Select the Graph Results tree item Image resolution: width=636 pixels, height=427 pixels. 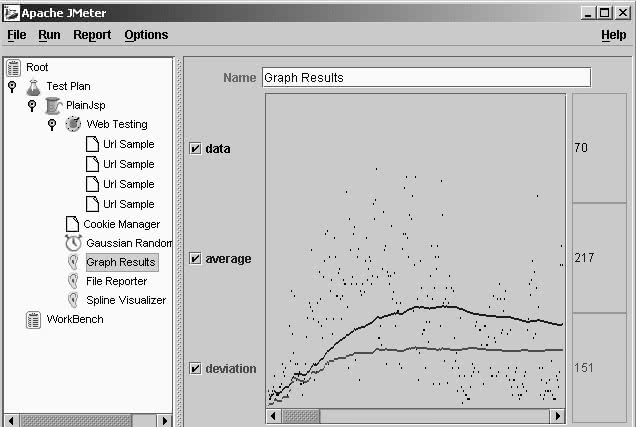coord(121,262)
